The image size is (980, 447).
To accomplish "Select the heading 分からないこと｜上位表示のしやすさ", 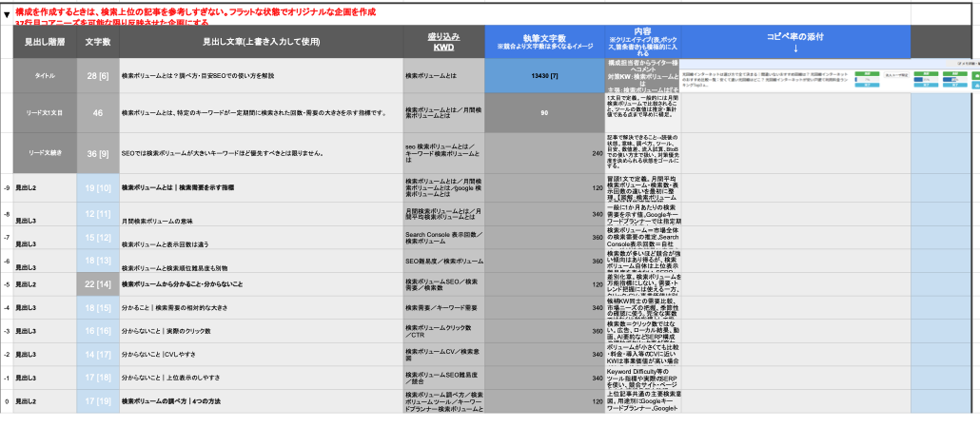I will click(262, 378).
